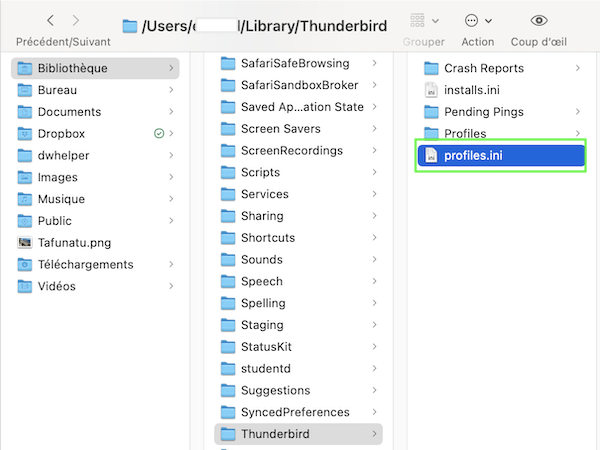Select the SafariSandboxBroker folder name

click(300, 85)
